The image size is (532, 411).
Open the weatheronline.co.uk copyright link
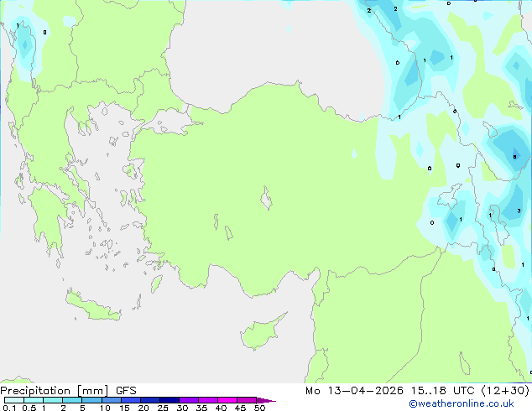point(462,403)
